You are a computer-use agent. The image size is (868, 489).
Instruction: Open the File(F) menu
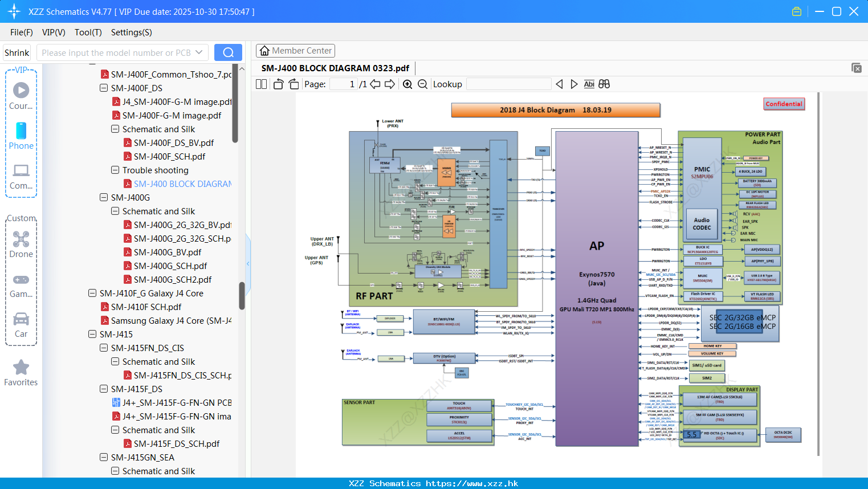(22, 32)
